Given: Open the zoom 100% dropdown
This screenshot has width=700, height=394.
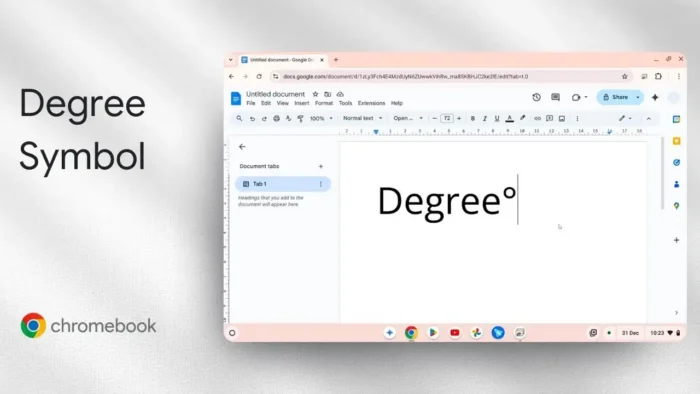Looking at the screenshot, I should click(x=321, y=119).
